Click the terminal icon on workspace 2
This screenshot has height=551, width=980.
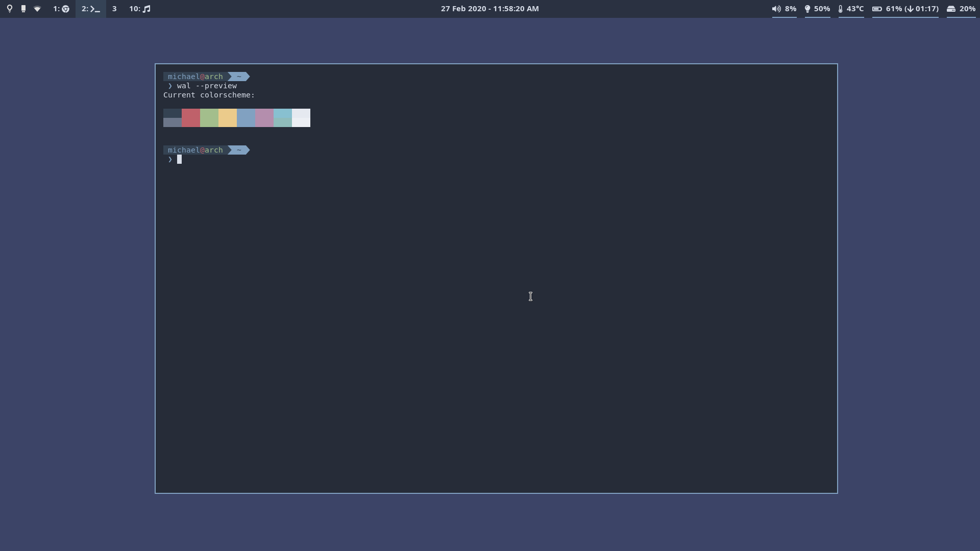point(95,9)
